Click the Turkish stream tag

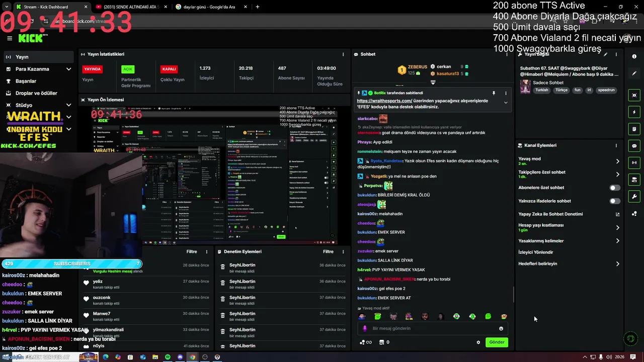pyautogui.click(x=542, y=90)
